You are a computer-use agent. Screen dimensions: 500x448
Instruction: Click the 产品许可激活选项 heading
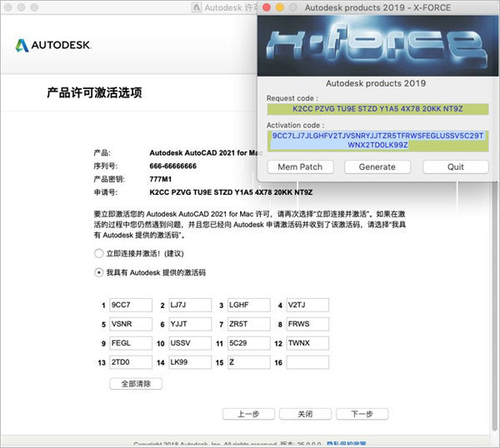(x=94, y=92)
